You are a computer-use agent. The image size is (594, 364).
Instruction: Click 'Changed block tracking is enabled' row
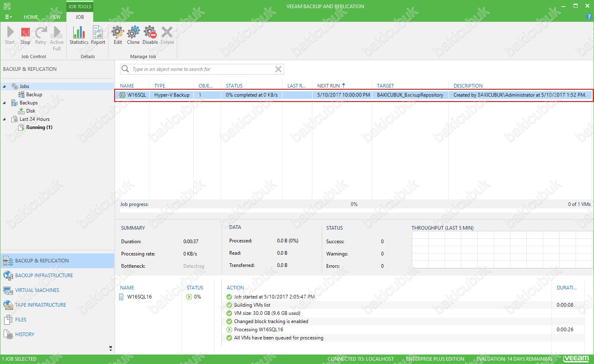point(271,321)
